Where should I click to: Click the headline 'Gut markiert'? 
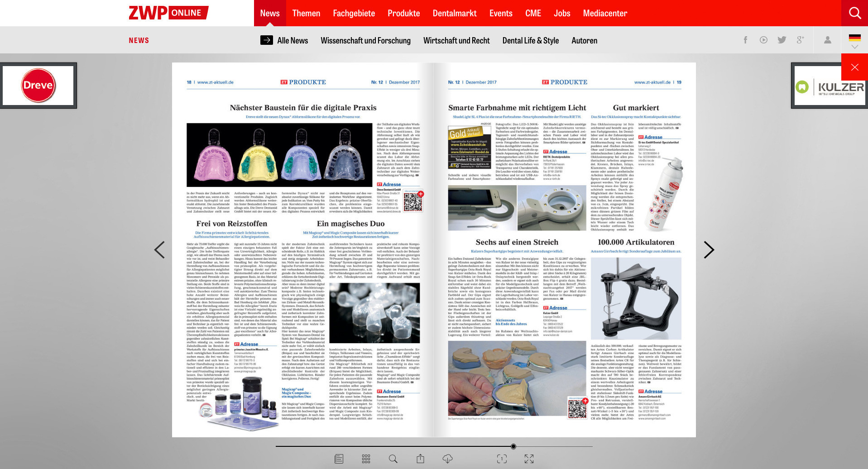(636, 108)
